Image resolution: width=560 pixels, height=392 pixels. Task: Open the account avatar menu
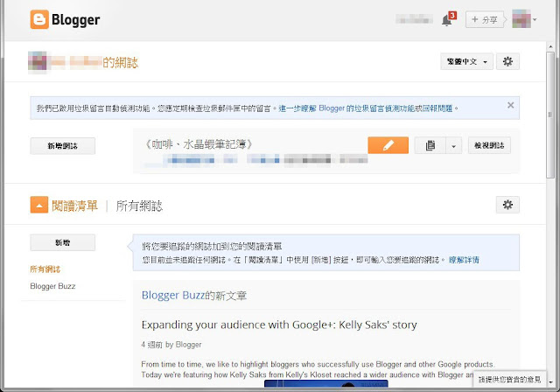[524, 19]
